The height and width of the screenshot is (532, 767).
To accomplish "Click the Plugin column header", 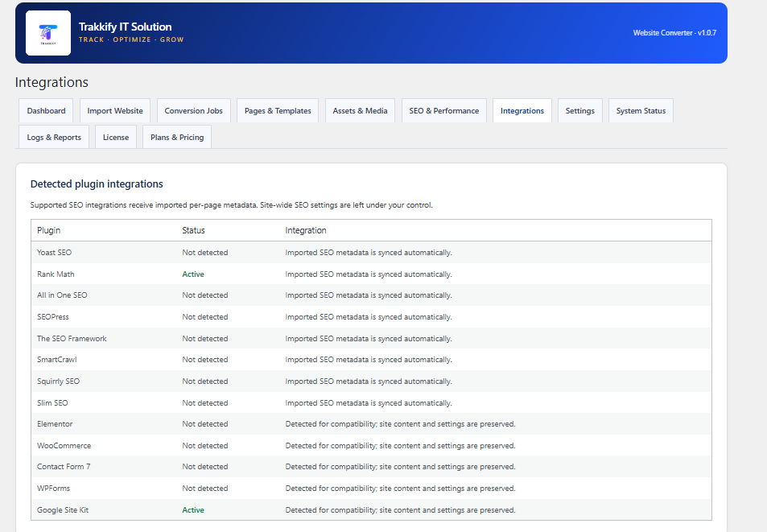I will 49,230.
